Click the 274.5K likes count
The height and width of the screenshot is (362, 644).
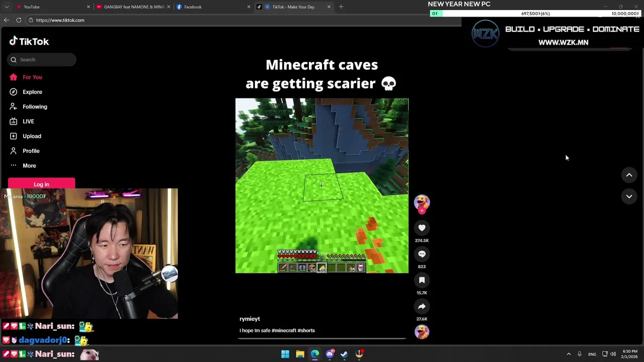pyautogui.click(x=422, y=240)
